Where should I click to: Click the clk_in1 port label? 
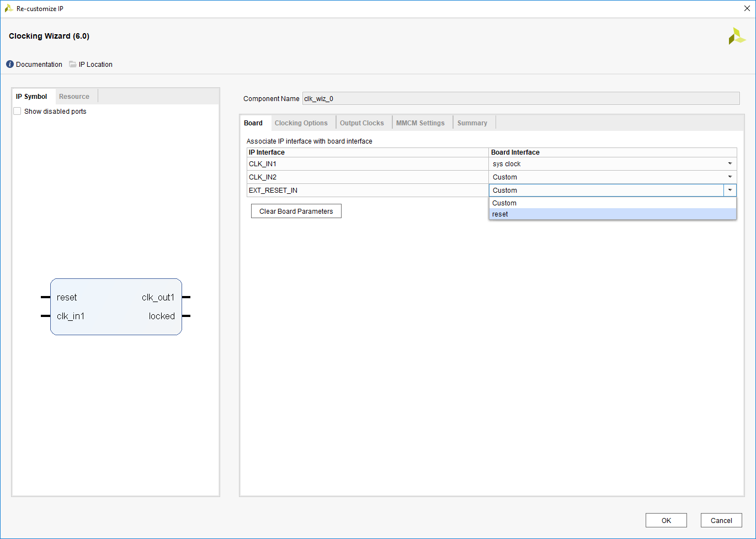click(71, 316)
